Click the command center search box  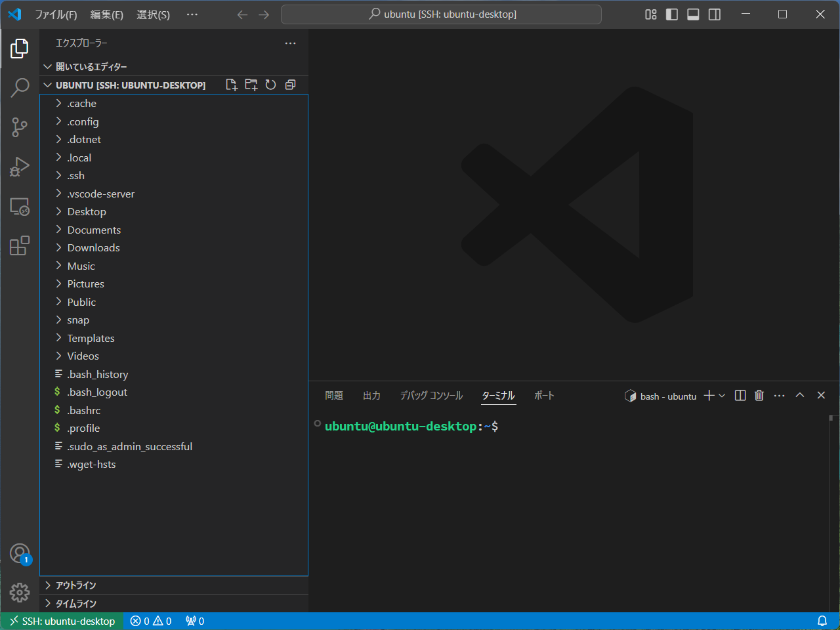441,14
